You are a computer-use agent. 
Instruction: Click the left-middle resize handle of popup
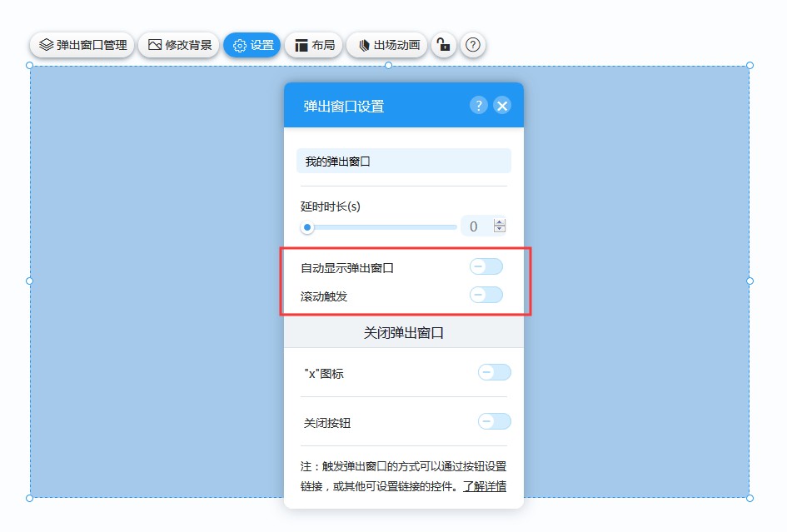[x=30, y=281]
